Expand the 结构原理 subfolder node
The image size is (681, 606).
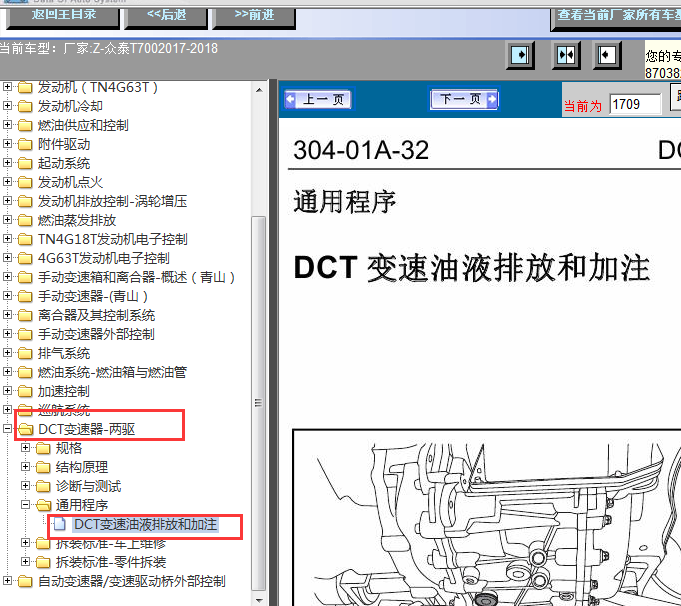point(25,467)
